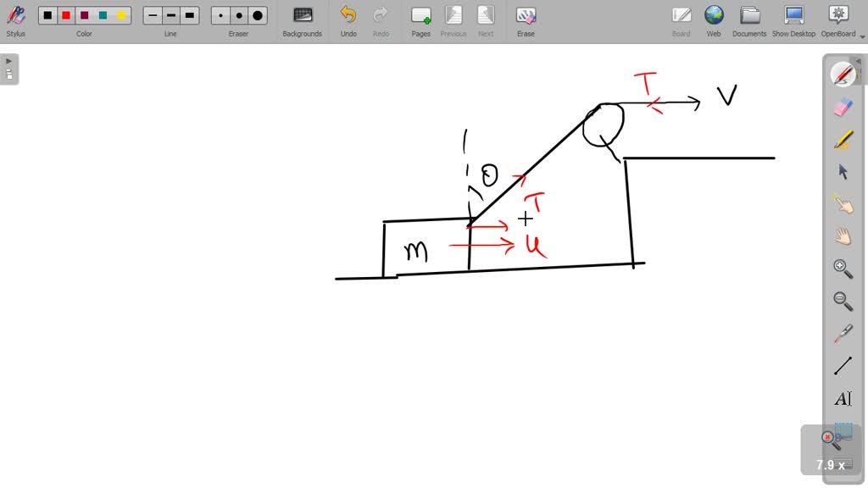This screenshot has height=488, width=868.
Task: Select the Laser pointer tool
Action: pyautogui.click(x=843, y=333)
